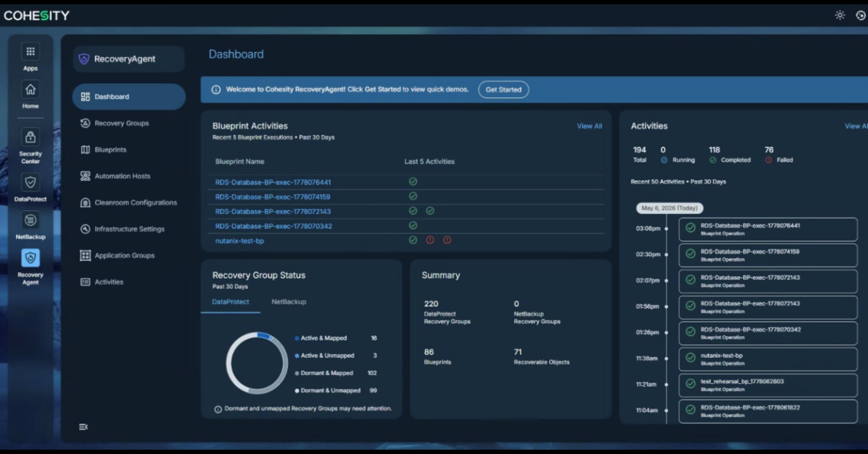Click the 194 Total activities count

pos(639,154)
